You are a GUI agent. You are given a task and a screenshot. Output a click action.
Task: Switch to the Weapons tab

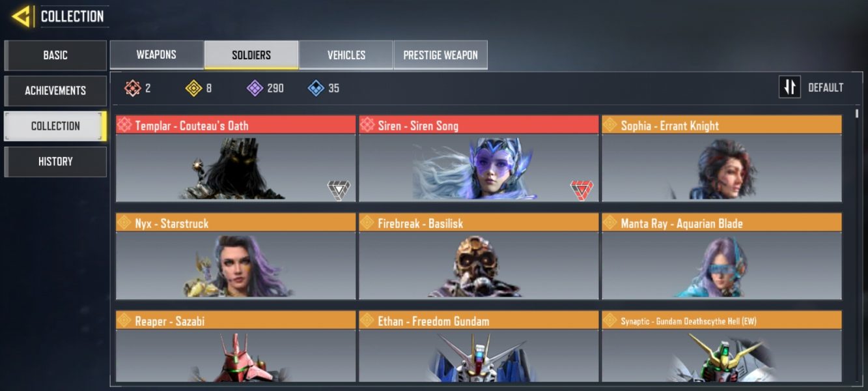click(156, 55)
